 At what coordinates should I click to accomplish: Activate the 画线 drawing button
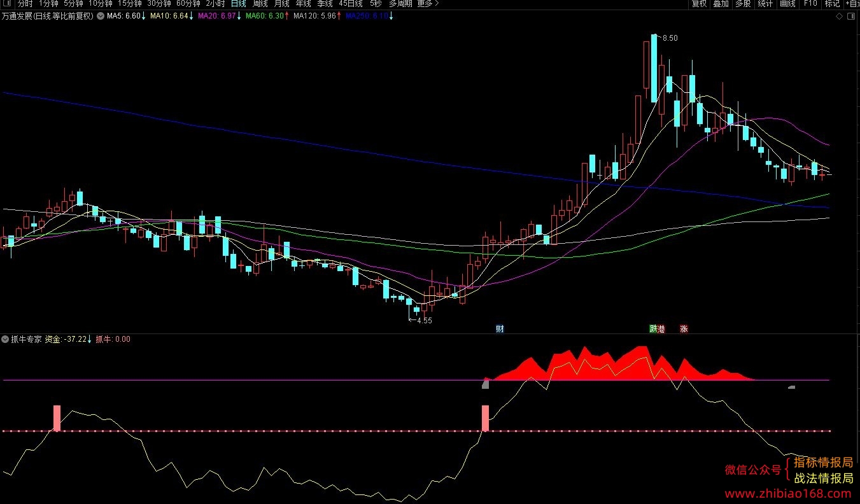point(787,4)
